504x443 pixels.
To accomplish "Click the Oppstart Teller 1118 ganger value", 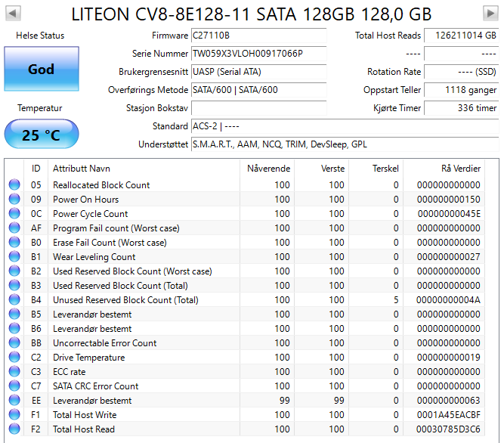I will click(x=461, y=90).
